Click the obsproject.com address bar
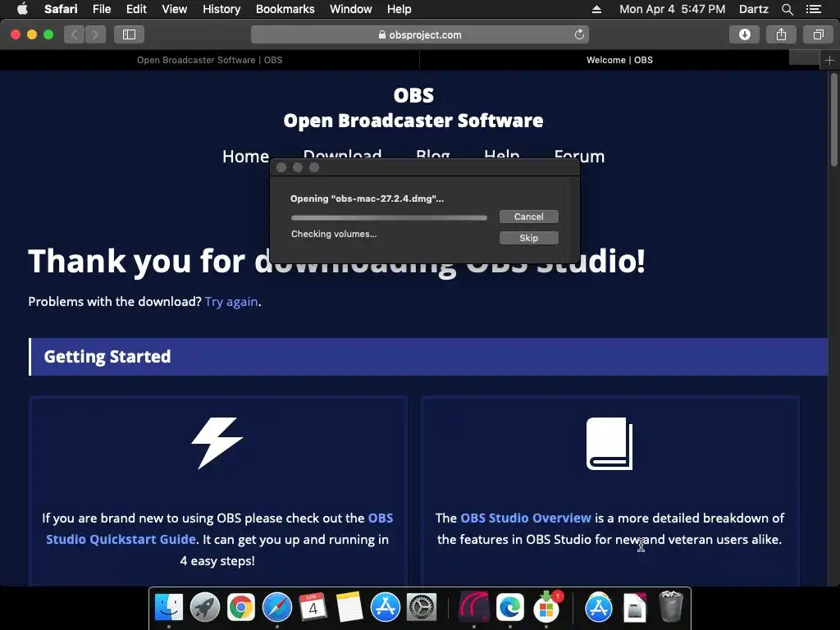Image resolution: width=840 pixels, height=630 pixels. (419, 34)
